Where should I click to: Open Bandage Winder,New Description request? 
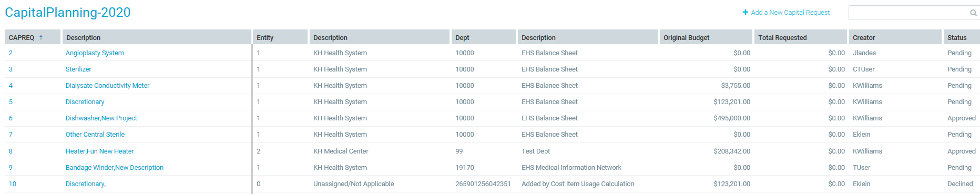[x=114, y=167]
